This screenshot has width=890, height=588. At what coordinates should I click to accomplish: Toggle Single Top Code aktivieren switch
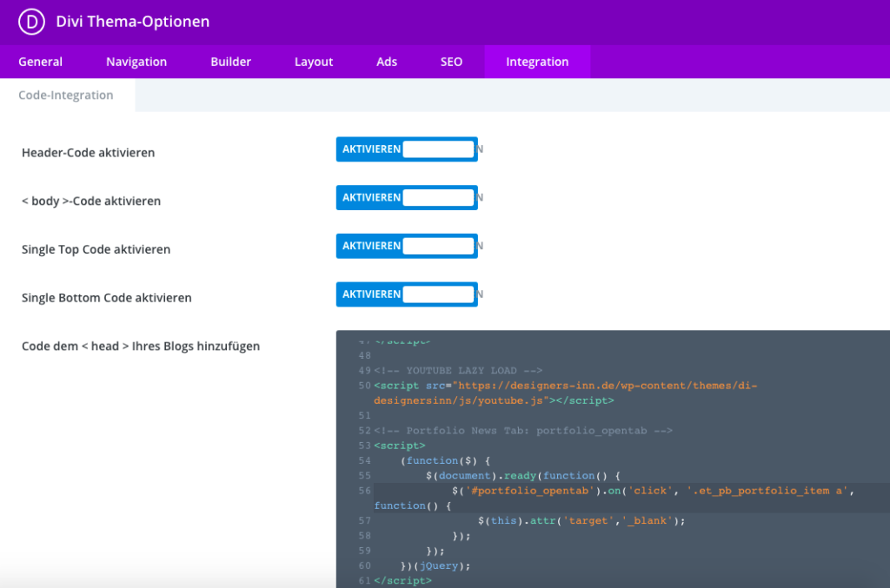[407, 246]
